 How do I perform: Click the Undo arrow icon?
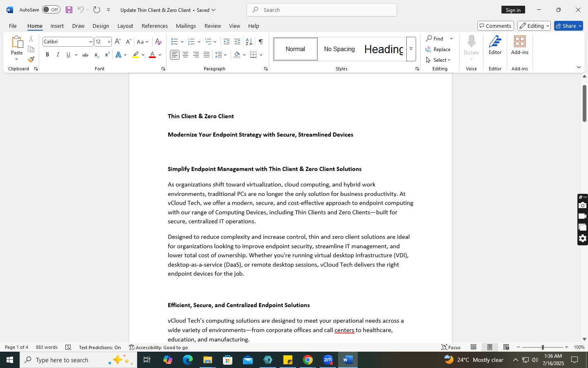tap(80, 10)
